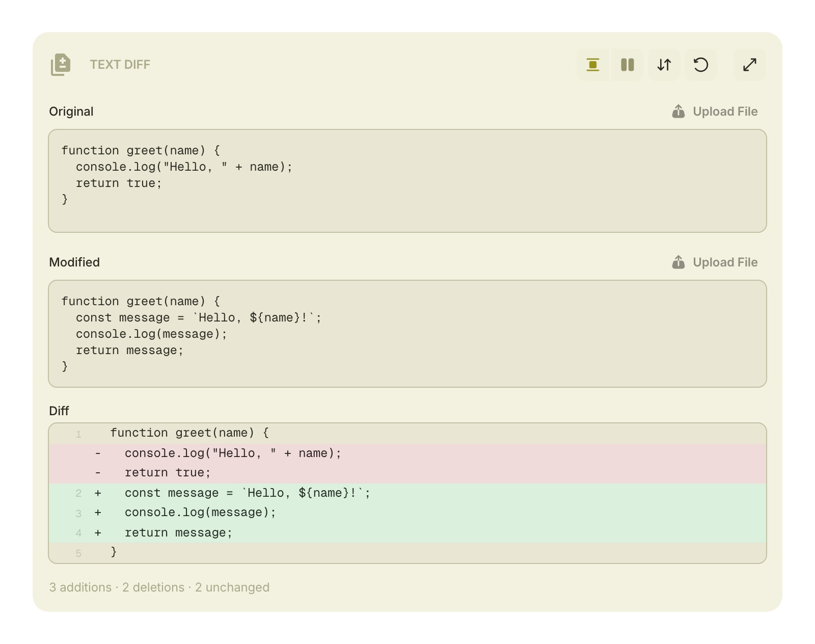This screenshot has height=644, width=815.
Task: Click the diff summary statistics text
Action: [x=159, y=587]
